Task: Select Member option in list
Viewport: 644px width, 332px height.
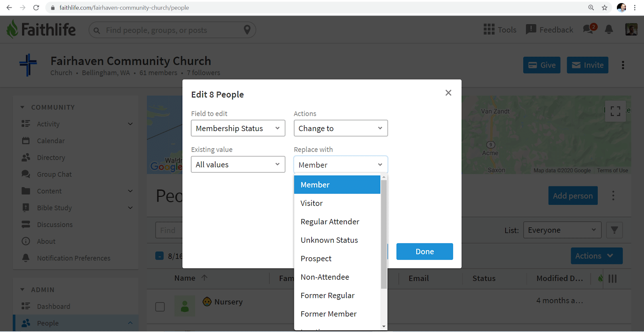Action: tap(337, 185)
